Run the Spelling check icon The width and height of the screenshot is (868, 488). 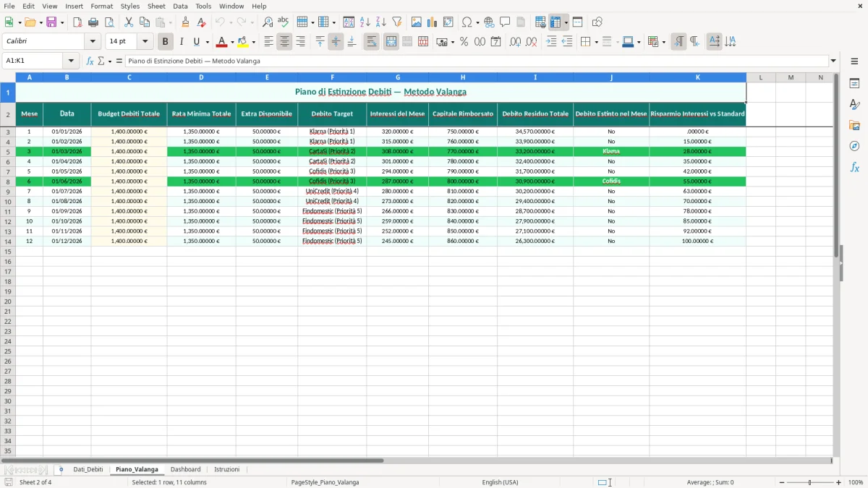pyautogui.click(x=284, y=22)
